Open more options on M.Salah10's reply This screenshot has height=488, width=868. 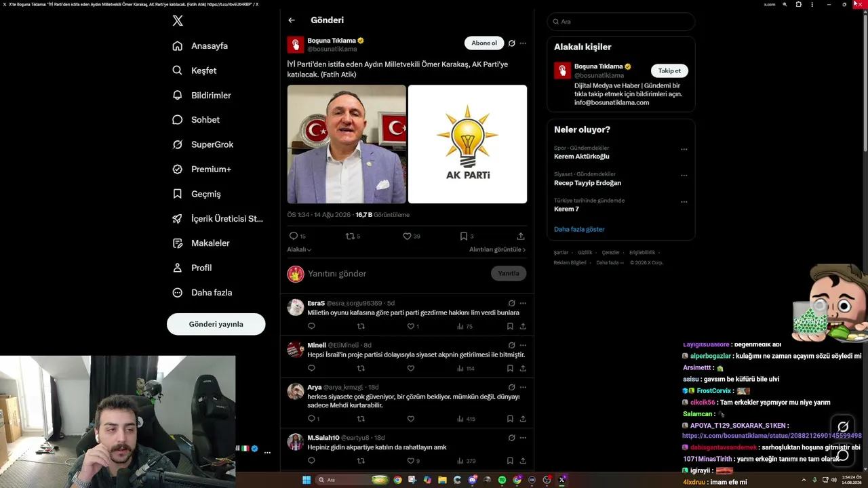(523, 437)
